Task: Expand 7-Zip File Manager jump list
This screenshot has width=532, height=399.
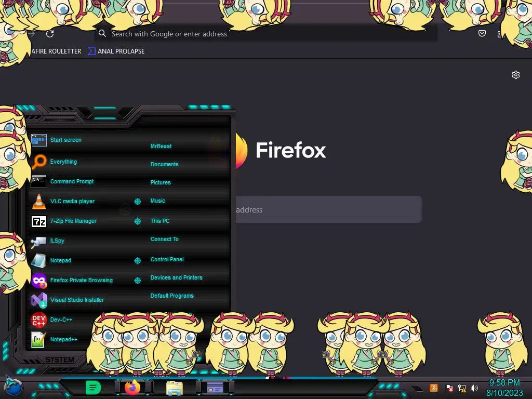Action: tap(137, 221)
